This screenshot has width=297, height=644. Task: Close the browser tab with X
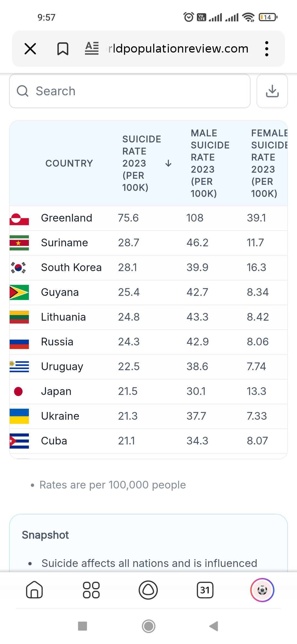click(30, 49)
